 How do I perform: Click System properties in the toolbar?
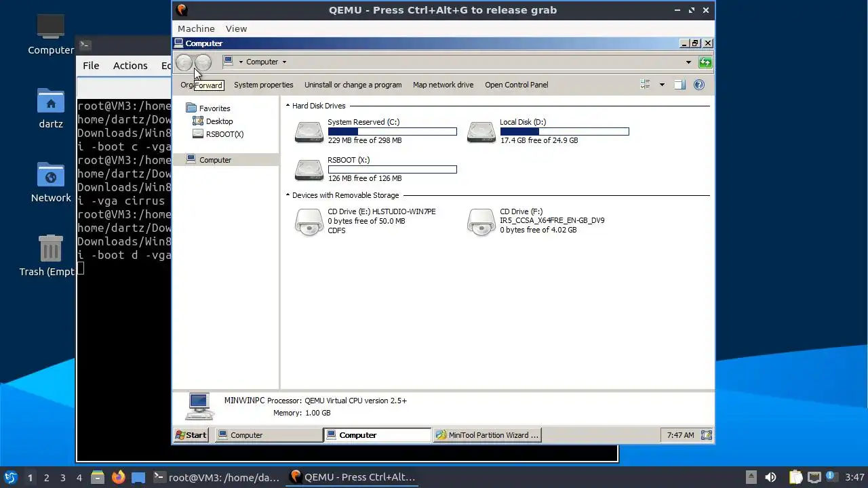[264, 85]
